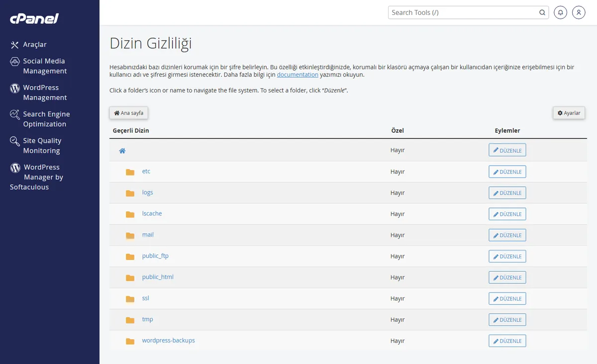
Task: Click the Geçerli Dizin column header
Action: pyautogui.click(x=131, y=131)
